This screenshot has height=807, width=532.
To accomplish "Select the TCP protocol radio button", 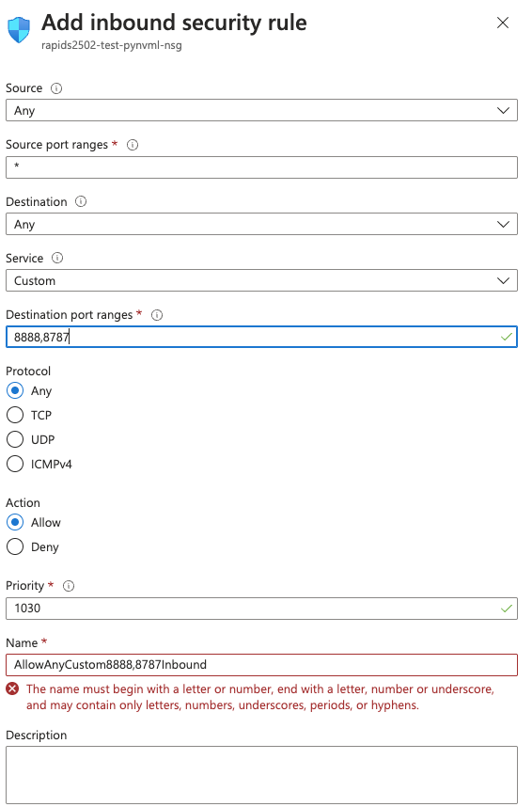I will click(15, 415).
